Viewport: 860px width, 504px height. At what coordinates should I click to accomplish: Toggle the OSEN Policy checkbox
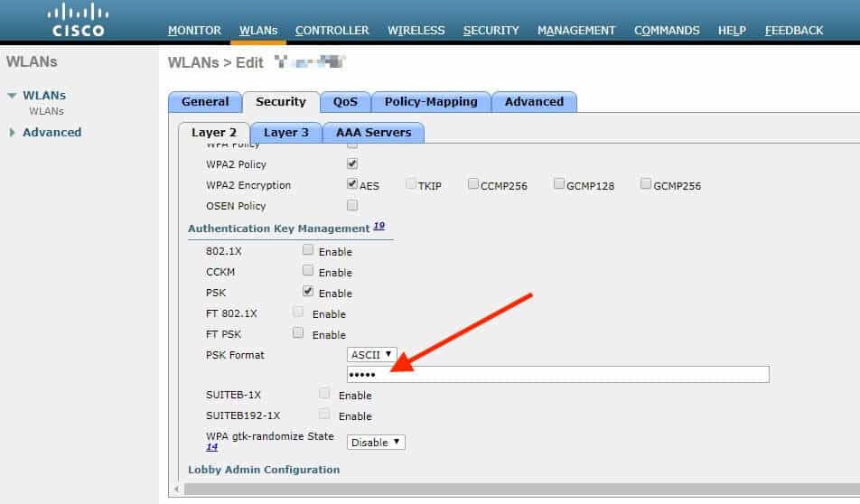click(x=352, y=205)
